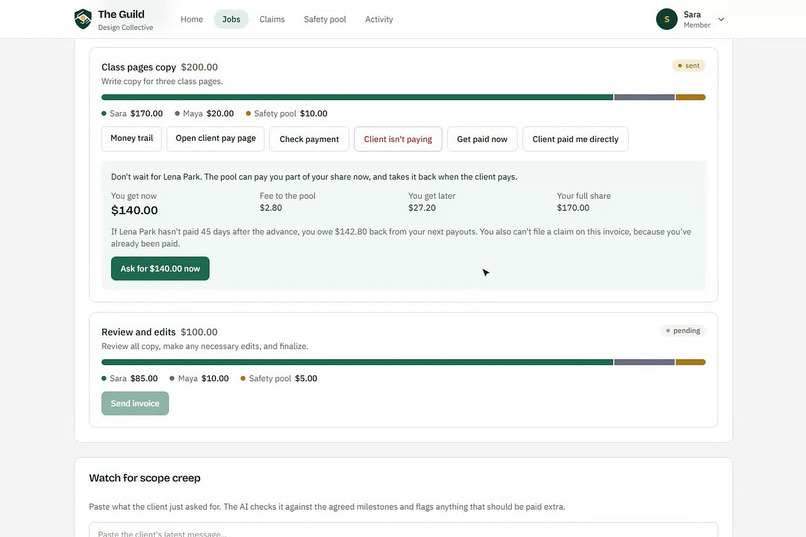Click Maya $20.00 share label
The width and height of the screenshot is (806, 537).
tap(204, 114)
